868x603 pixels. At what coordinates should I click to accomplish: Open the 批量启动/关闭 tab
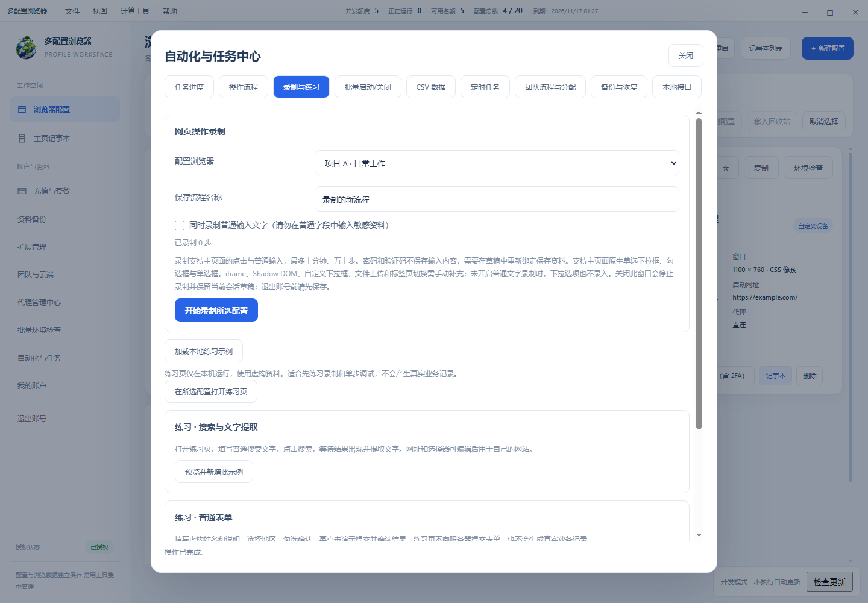point(368,87)
